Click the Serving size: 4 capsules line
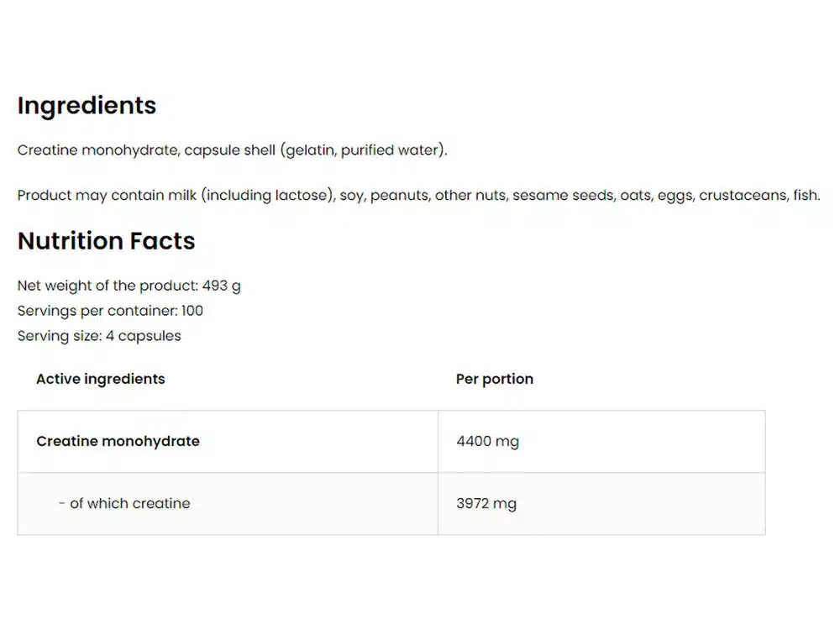Screen dimensions: 840x635 tap(99, 336)
